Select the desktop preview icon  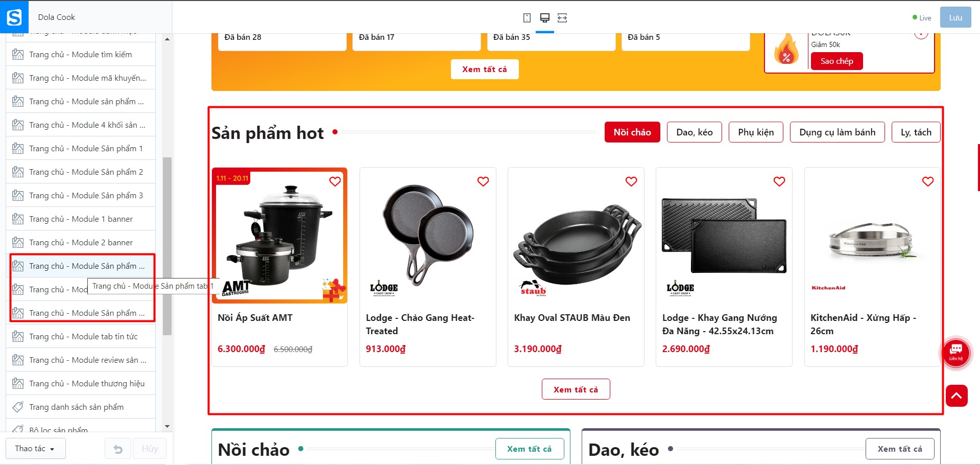coord(545,18)
